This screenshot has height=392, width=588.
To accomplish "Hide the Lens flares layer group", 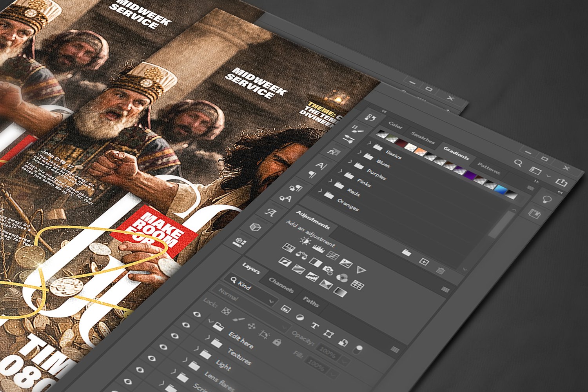I will pyautogui.click(x=163, y=347).
